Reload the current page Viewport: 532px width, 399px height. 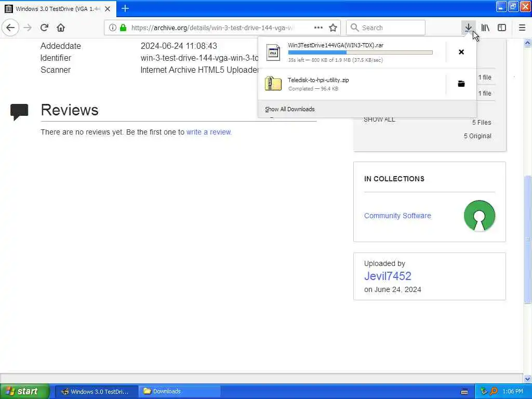[x=45, y=28]
